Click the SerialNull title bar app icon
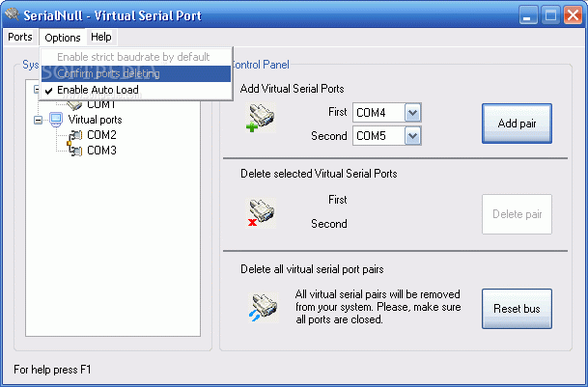This screenshot has width=588, height=387. coord(12,15)
